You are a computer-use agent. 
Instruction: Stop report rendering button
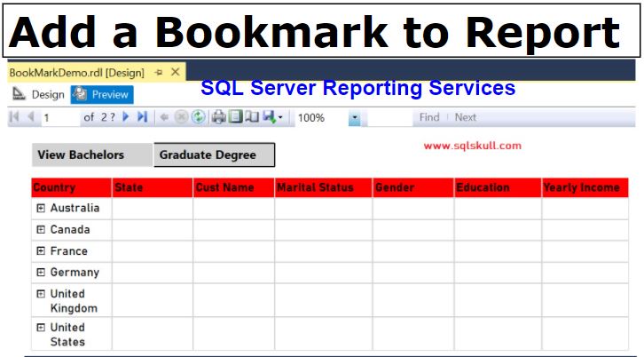(x=181, y=117)
